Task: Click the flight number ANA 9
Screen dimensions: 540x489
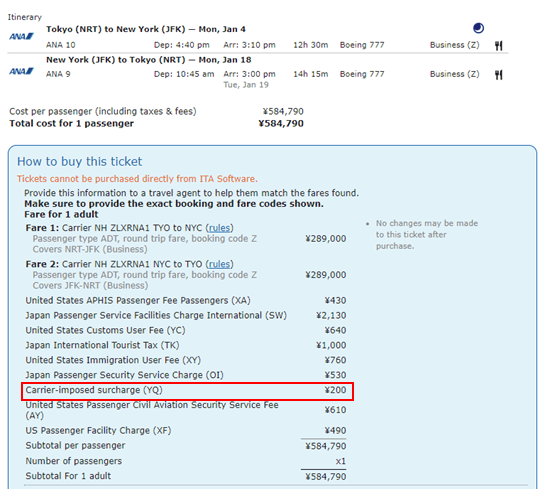Action: [58, 74]
